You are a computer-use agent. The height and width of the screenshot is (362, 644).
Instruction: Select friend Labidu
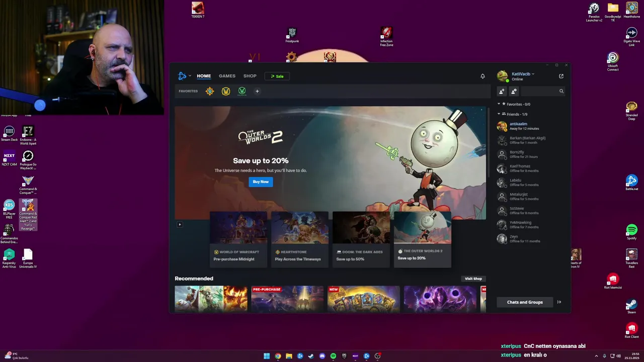point(531,183)
